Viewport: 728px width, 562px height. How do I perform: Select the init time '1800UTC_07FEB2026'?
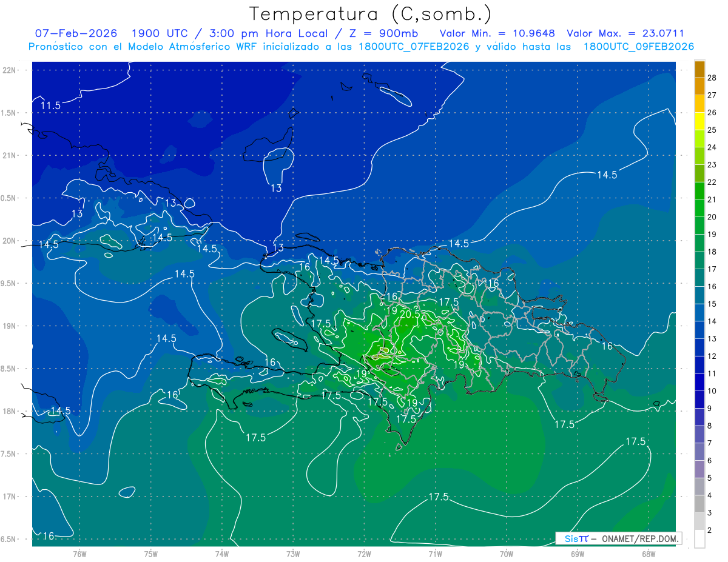click(x=414, y=47)
